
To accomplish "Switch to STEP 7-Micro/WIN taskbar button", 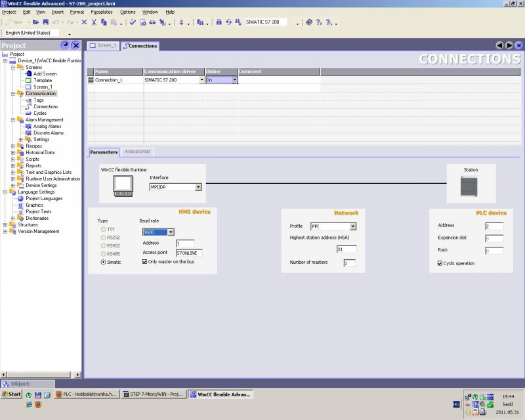I will point(154,394).
